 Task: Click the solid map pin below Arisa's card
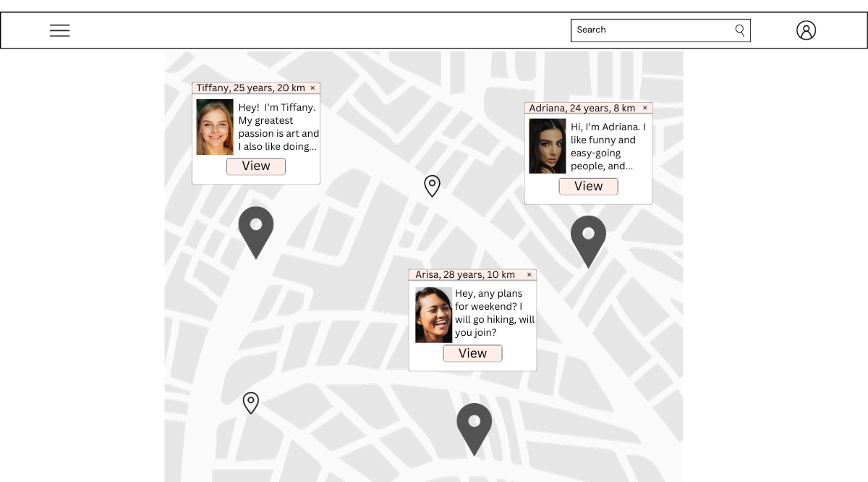(474, 424)
